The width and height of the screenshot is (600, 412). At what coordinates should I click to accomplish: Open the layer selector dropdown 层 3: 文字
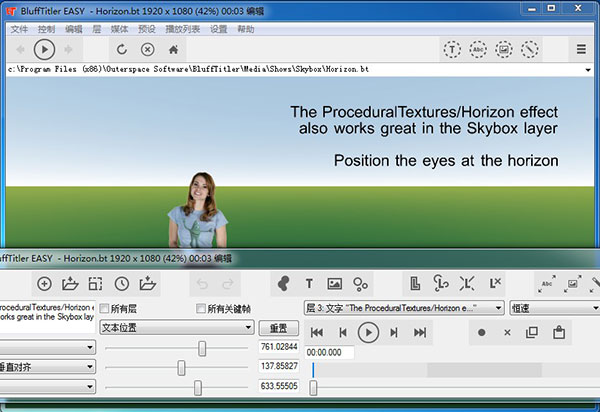(x=403, y=308)
